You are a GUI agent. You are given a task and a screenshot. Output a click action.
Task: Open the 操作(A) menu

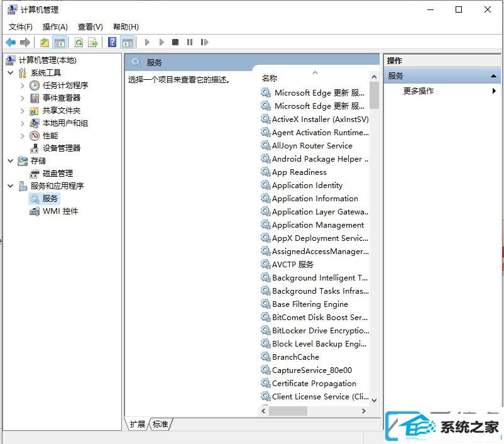pyautogui.click(x=55, y=26)
